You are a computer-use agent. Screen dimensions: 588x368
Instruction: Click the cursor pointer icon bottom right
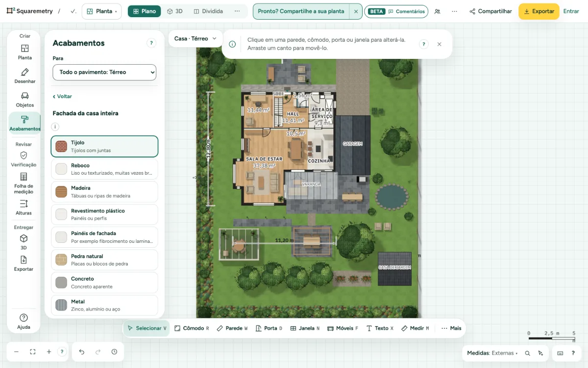[540, 353]
